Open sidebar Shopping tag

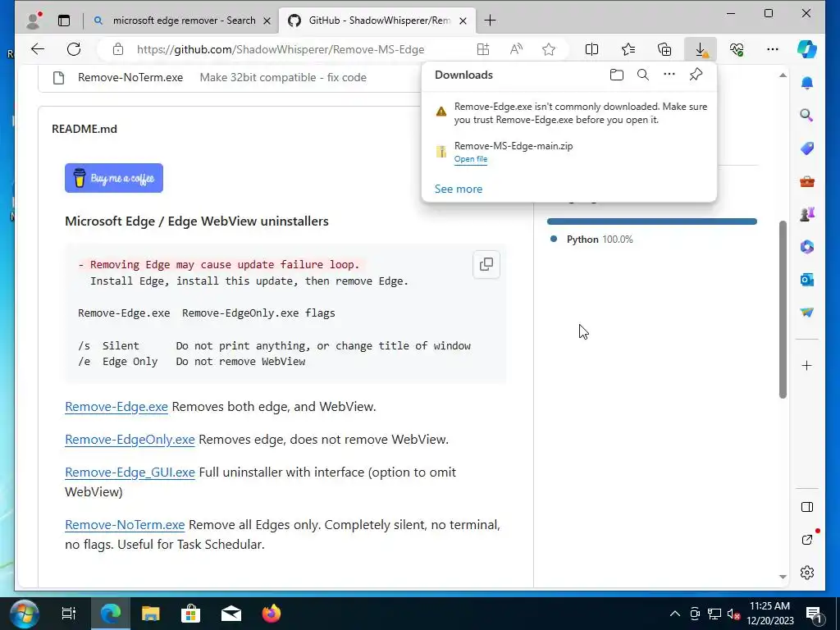click(807, 148)
